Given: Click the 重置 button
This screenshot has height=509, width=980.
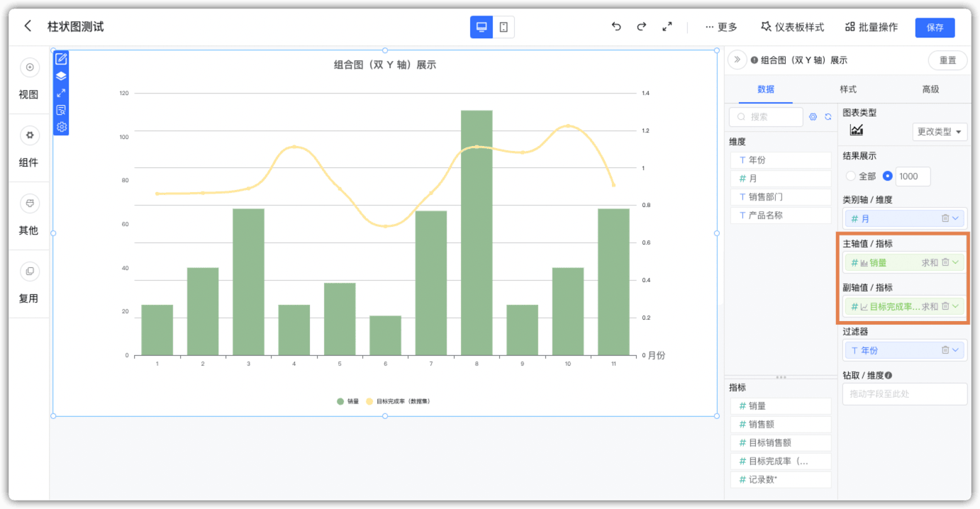Looking at the screenshot, I should (947, 60).
